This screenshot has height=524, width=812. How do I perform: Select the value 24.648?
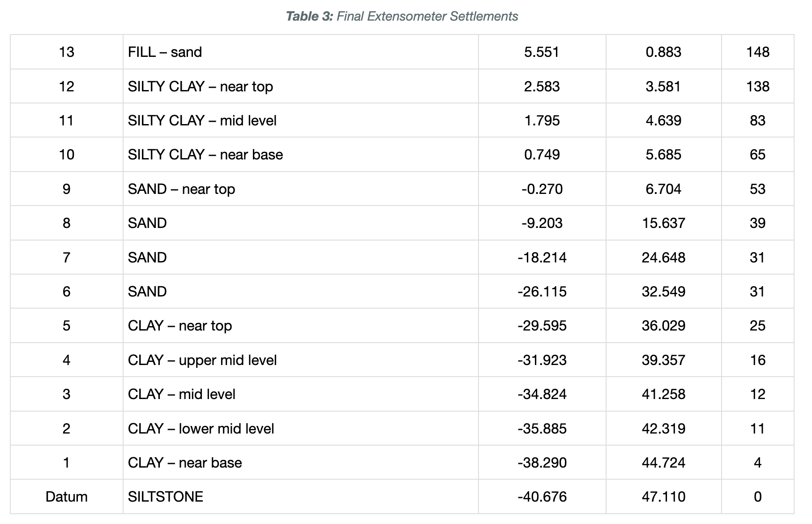click(x=663, y=258)
